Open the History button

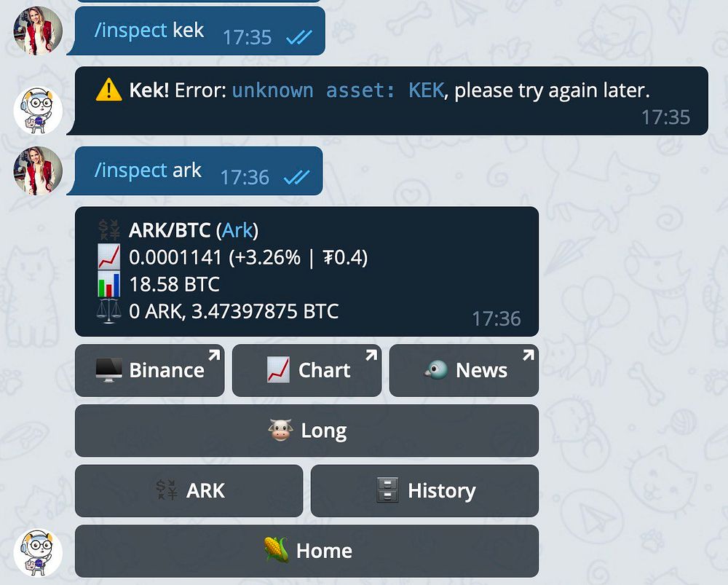pos(424,491)
